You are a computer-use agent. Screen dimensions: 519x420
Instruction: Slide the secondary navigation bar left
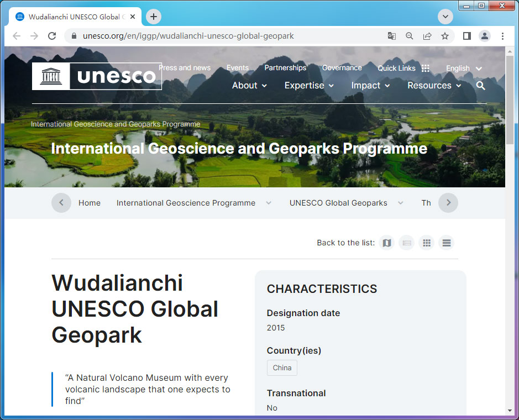[61, 203]
